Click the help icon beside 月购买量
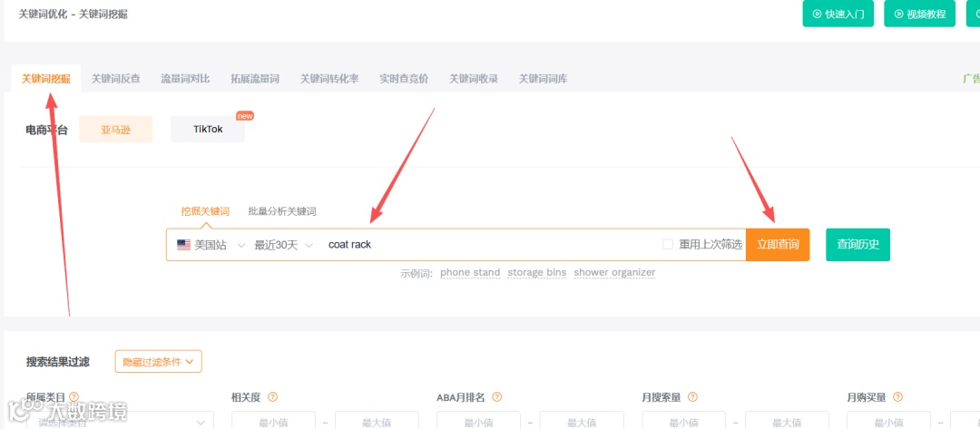 pos(898,397)
